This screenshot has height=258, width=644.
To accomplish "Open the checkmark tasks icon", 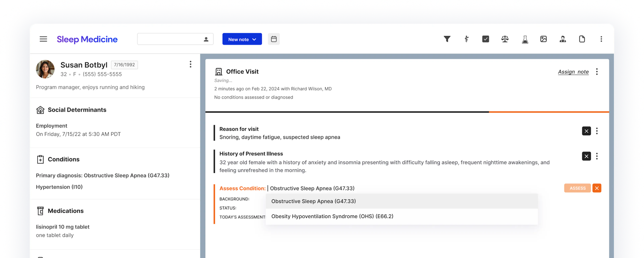I will click(x=486, y=39).
